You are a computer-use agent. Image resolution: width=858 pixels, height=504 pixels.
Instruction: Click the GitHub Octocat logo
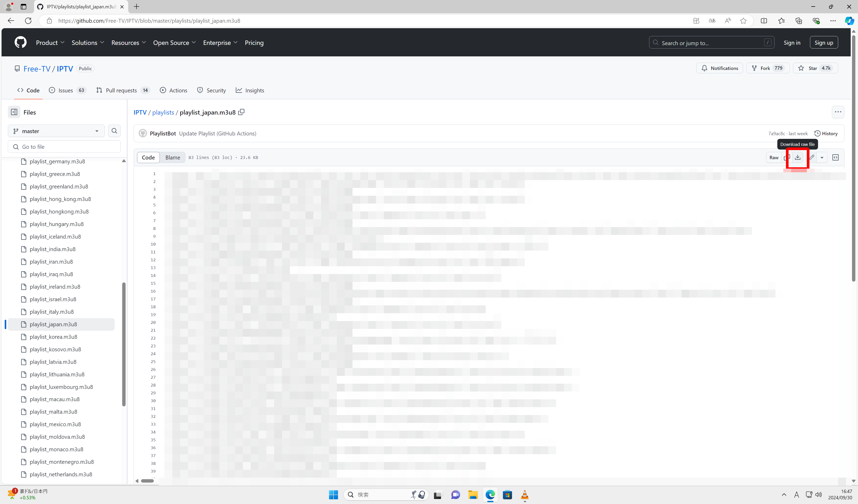(x=20, y=43)
